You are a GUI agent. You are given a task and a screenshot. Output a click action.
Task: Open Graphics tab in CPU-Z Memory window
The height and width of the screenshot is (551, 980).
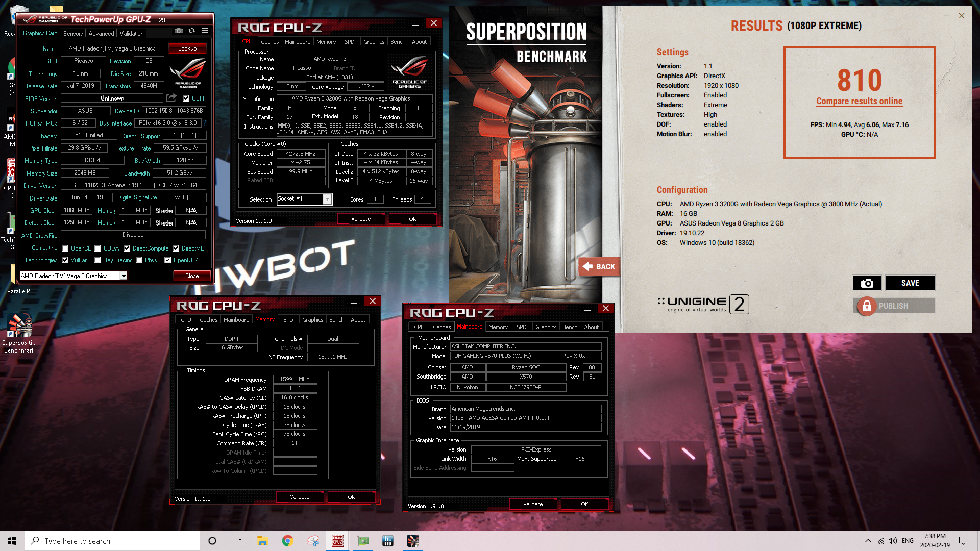(312, 320)
